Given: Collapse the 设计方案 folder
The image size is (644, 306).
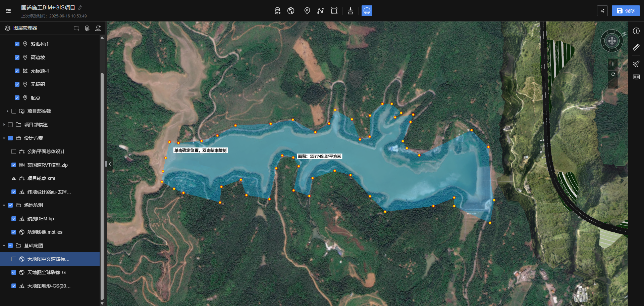Looking at the screenshot, I should (x=4, y=138).
